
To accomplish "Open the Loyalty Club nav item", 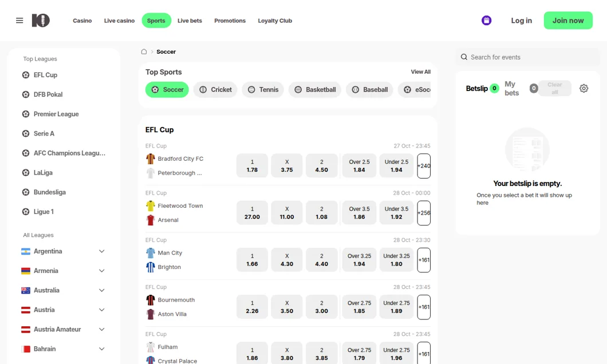I will click(275, 21).
